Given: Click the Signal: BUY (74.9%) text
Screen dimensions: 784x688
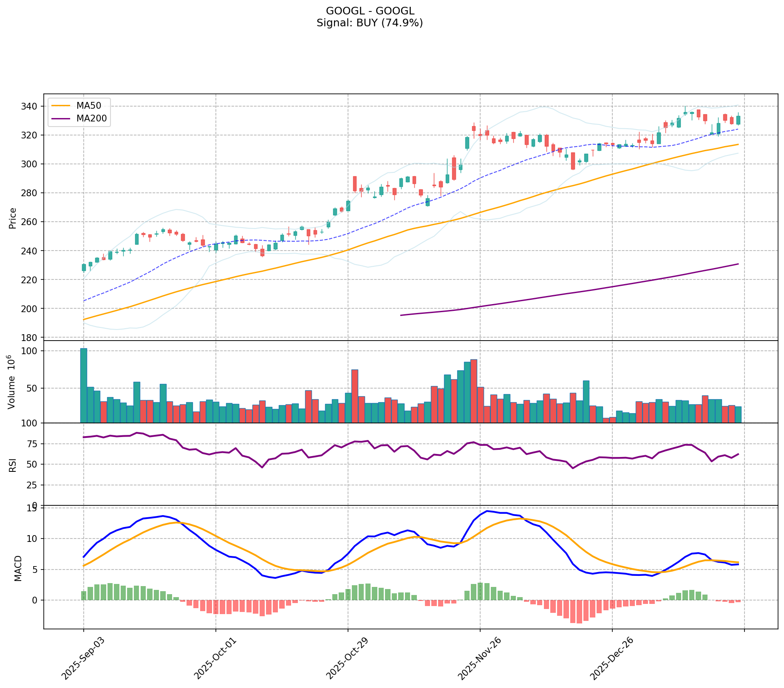Looking at the screenshot, I should coord(370,23).
